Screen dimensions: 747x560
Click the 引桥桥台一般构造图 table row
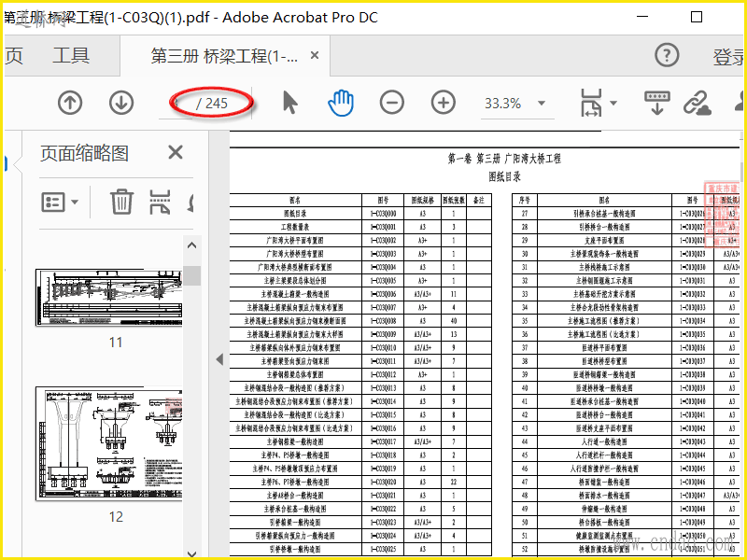click(x=626, y=227)
